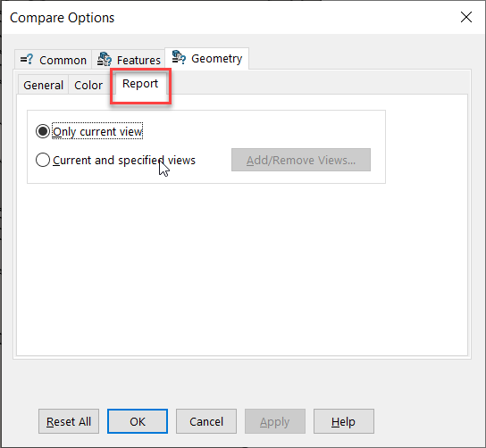The width and height of the screenshot is (486, 448).
Task: Click the Cancel button
Action: click(x=206, y=421)
